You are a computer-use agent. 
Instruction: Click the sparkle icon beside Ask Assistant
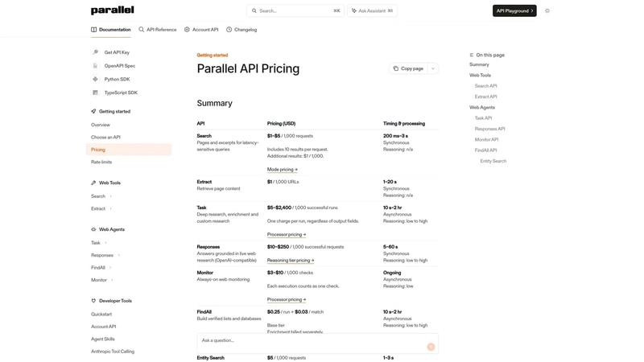pyautogui.click(x=354, y=10)
